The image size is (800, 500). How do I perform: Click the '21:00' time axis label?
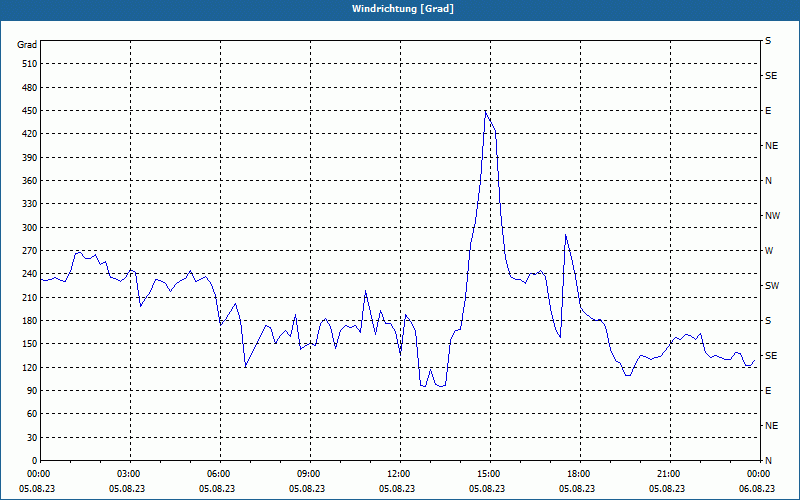(670, 474)
